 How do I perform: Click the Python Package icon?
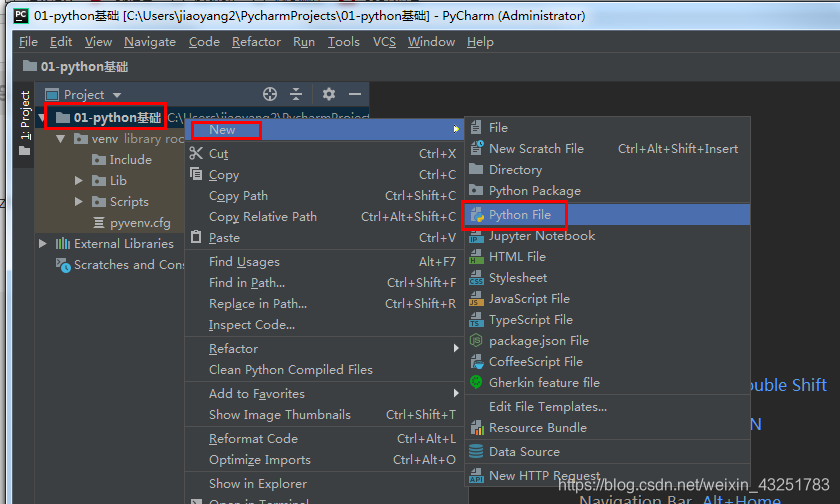click(x=476, y=190)
